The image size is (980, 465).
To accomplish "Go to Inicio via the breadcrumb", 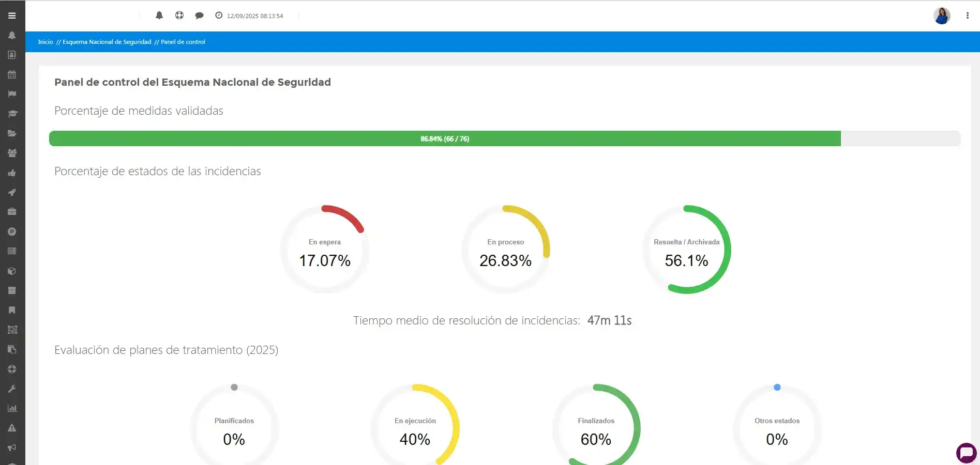I will 46,42.
